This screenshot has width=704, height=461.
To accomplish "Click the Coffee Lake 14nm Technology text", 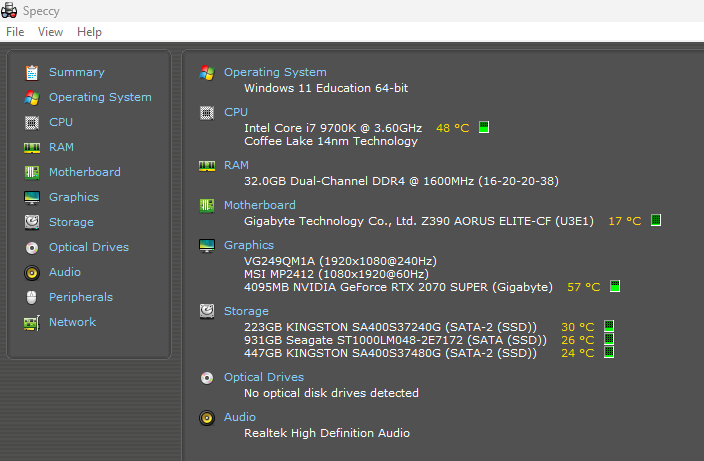I will point(331,141).
